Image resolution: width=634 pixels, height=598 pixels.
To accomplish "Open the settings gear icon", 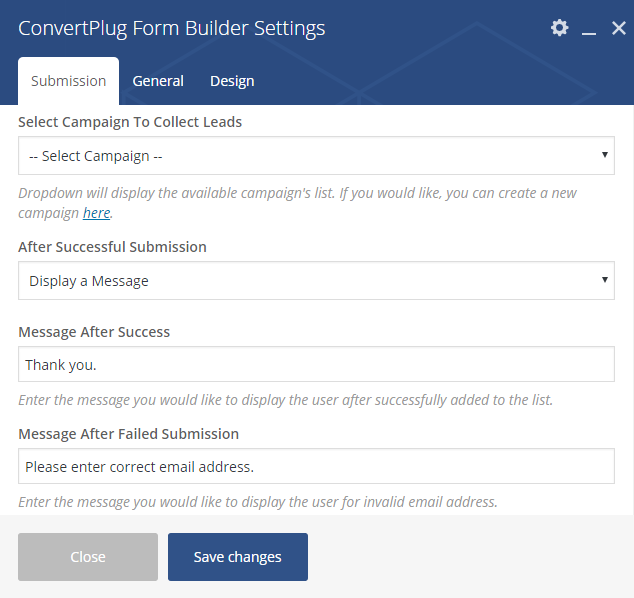I will pos(560,28).
